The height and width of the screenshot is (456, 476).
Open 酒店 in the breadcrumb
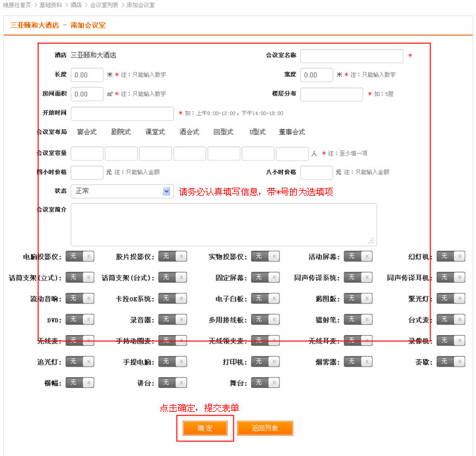tap(76, 5)
